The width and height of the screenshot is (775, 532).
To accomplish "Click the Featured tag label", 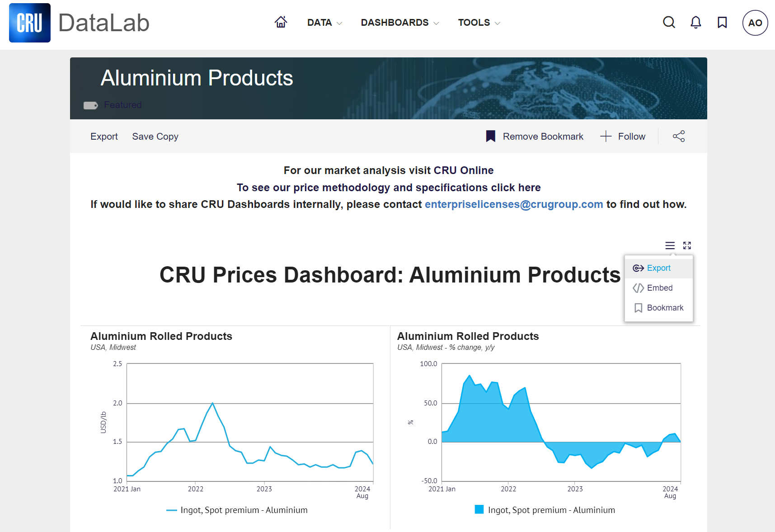I will point(122,105).
